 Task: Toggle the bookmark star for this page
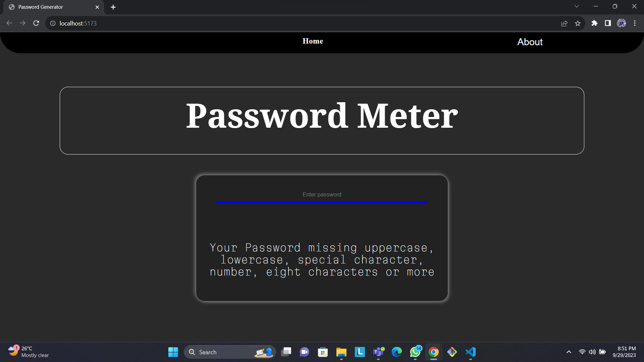click(578, 23)
